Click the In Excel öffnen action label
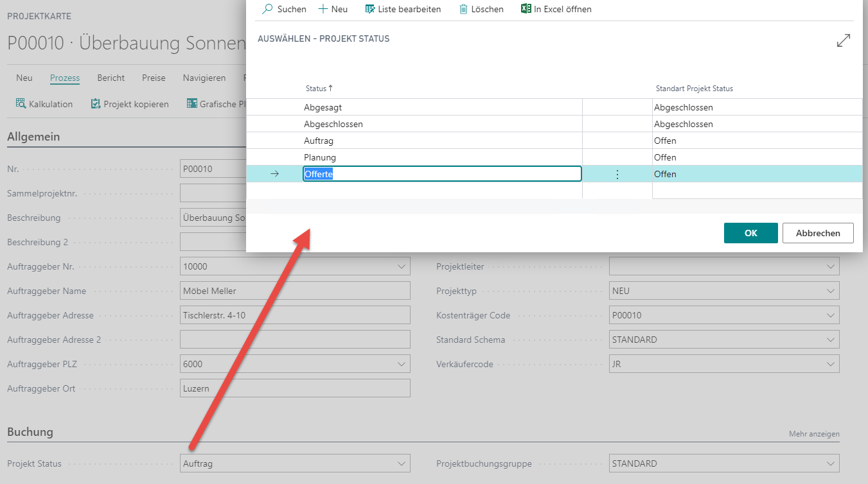The width and height of the screenshot is (868, 484). [563, 9]
